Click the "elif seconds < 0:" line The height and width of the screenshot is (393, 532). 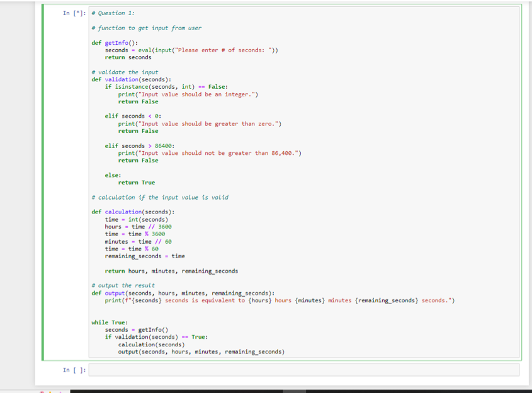tap(133, 116)
